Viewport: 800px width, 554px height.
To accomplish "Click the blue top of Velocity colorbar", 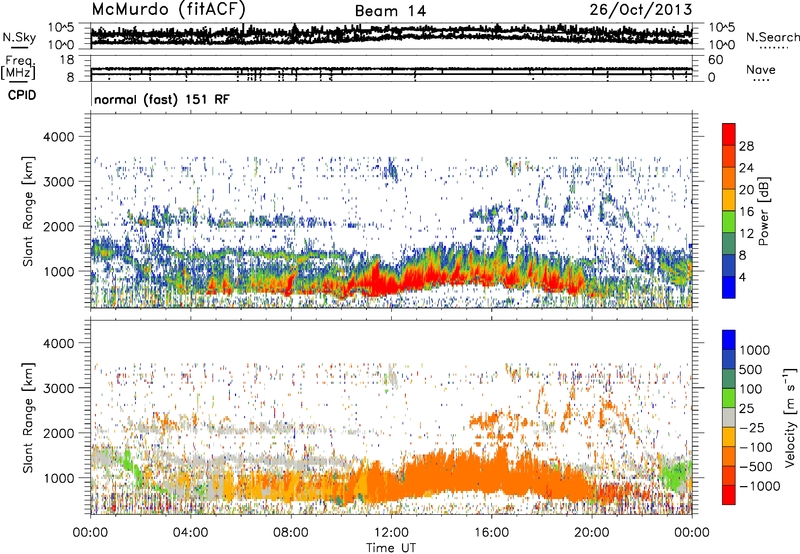I will click(729, 340).
